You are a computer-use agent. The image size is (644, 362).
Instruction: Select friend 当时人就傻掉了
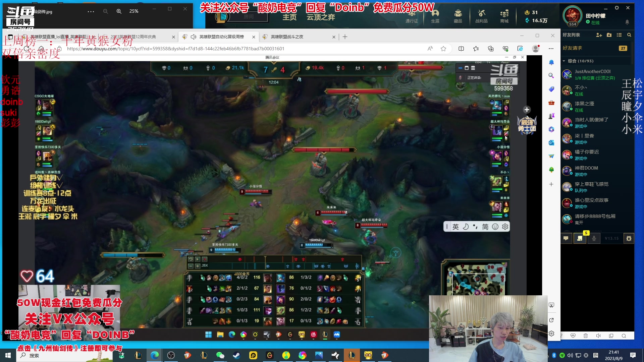pyautogui.click(x=595, y=123)
